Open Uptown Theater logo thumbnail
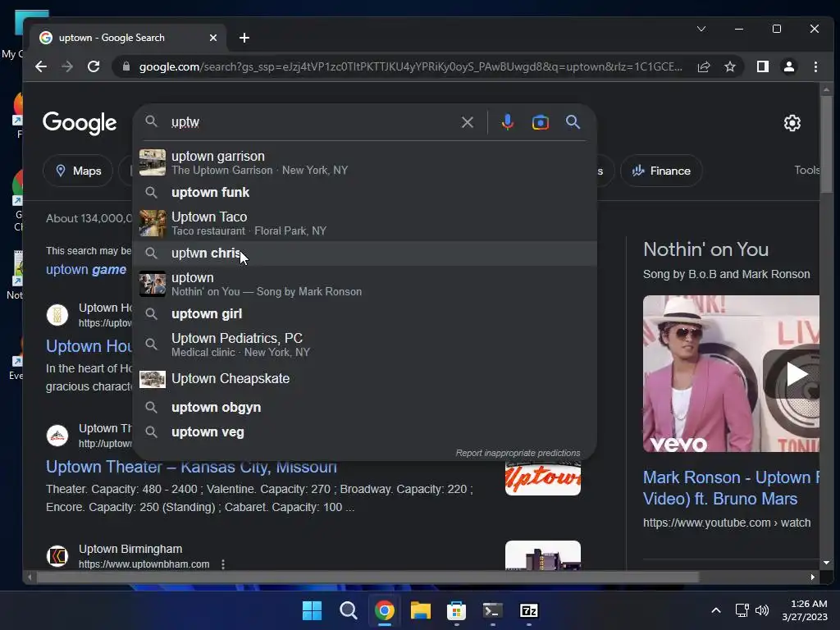Viewport: 840px width, 630px height. coord(543,477)
